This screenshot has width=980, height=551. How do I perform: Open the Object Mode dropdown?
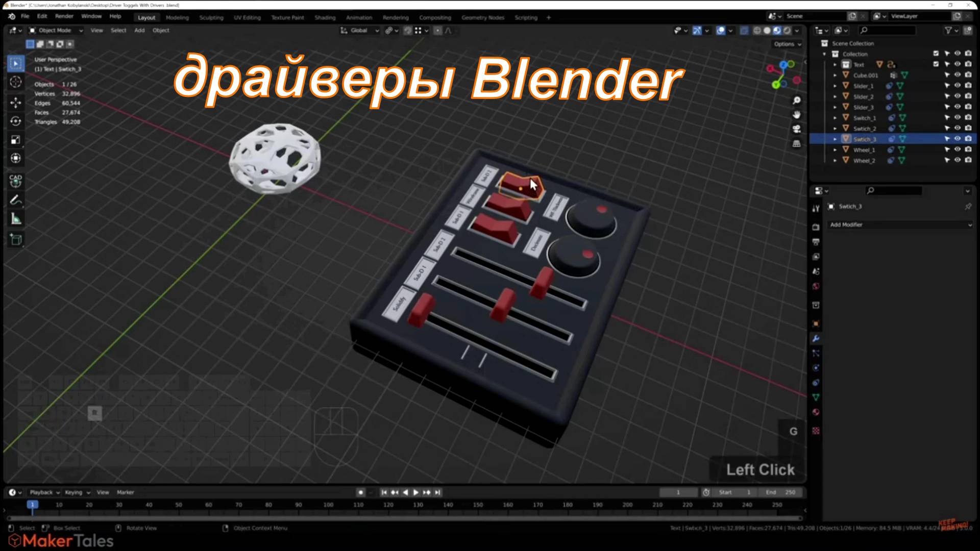click(x=56, y=31)
